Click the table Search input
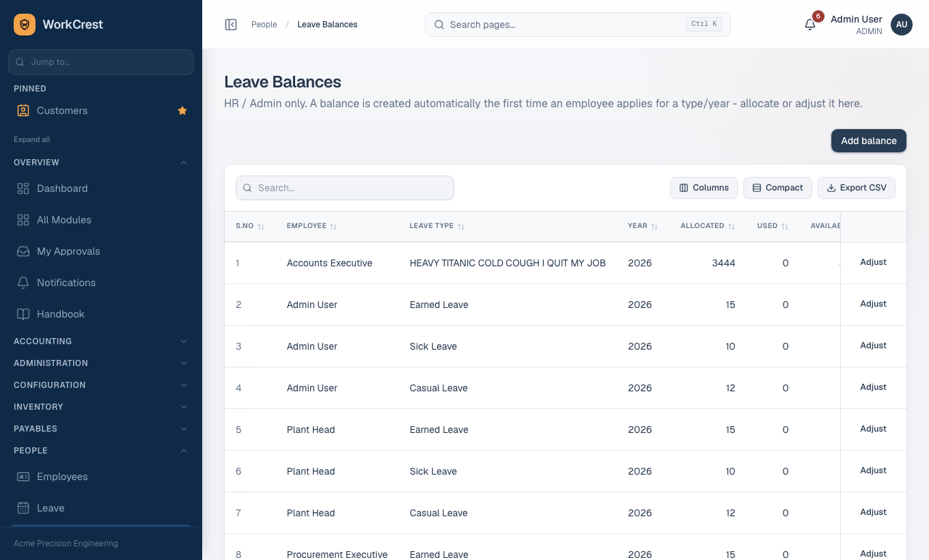929x560 pixels. 345,188
